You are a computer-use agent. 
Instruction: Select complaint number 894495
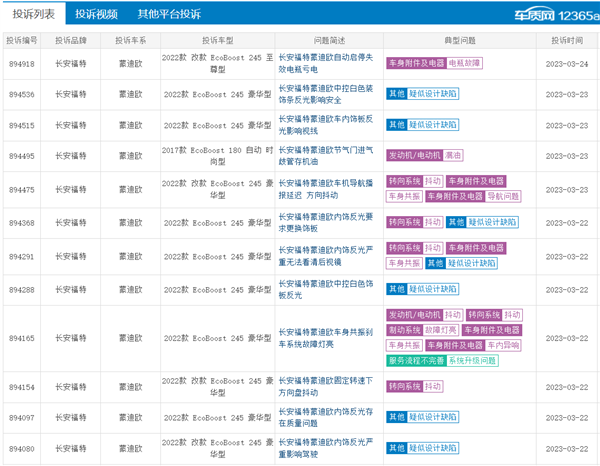22,156
